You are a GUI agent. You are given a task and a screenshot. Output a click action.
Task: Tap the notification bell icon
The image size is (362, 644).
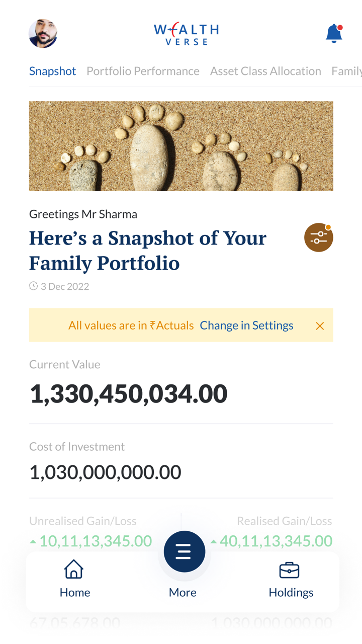click(x=334, y=34)
